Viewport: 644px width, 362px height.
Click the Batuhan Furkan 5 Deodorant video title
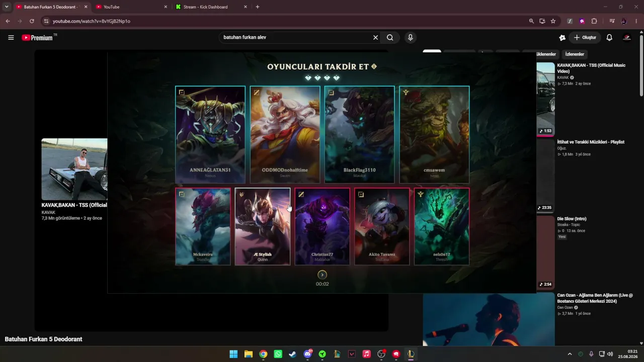click(43, 339)
